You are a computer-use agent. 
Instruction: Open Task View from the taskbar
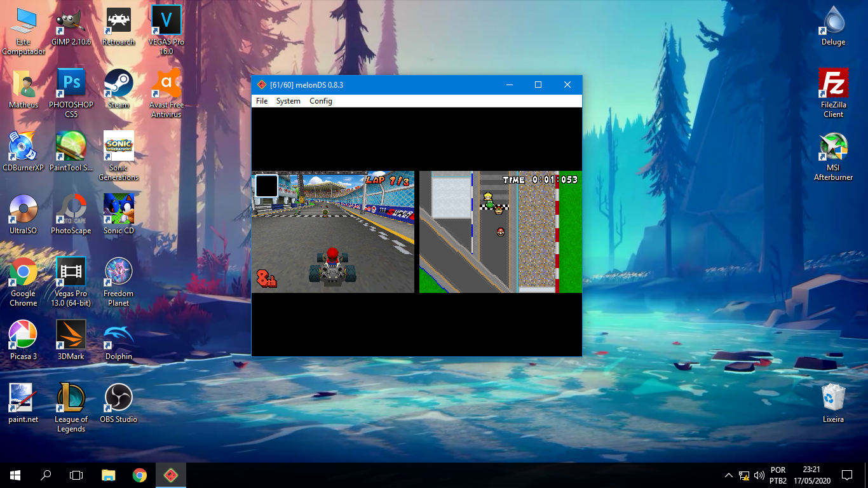76,475
